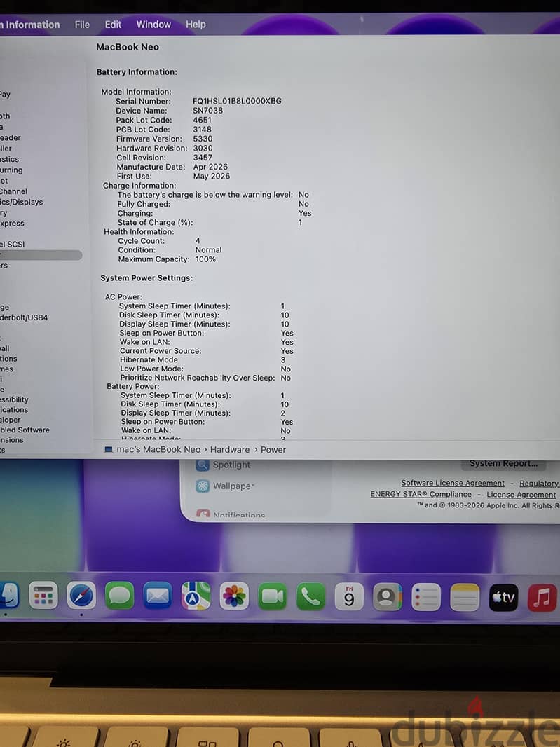Viewport: 560px width, 747px height.
Task: Open the Phone app in dock
Action: tap(310, 596)
